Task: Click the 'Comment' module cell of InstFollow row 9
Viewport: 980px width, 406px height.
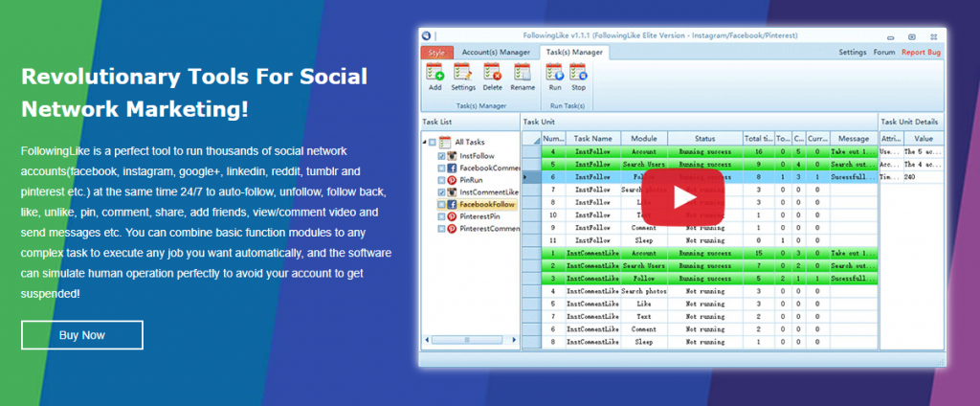Action: (644, 228)
